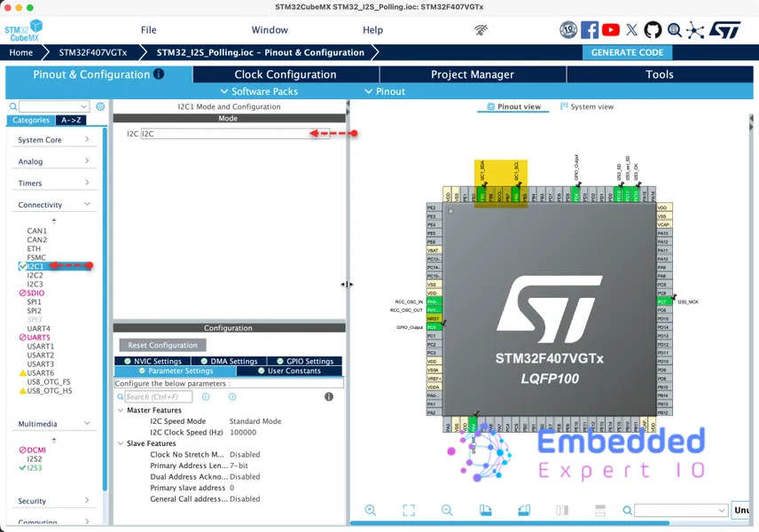Zoom in on the chip pinout

(x=371, y=510)
